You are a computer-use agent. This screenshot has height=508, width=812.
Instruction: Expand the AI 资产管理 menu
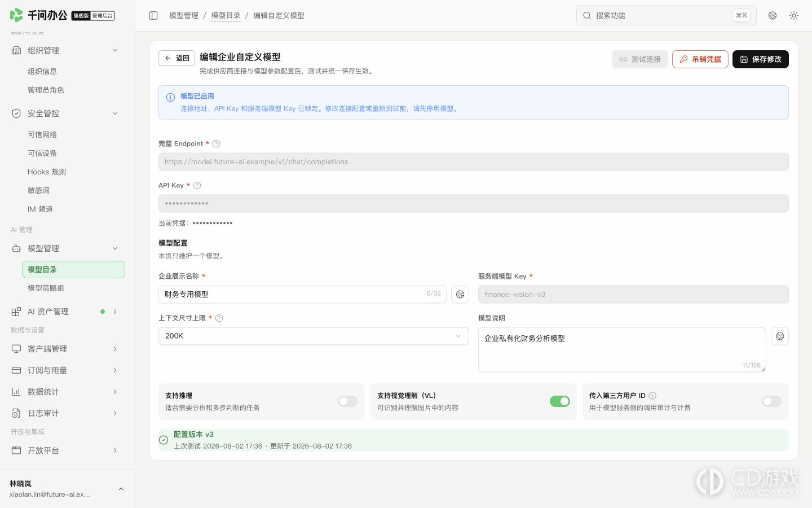click(115, 312)
